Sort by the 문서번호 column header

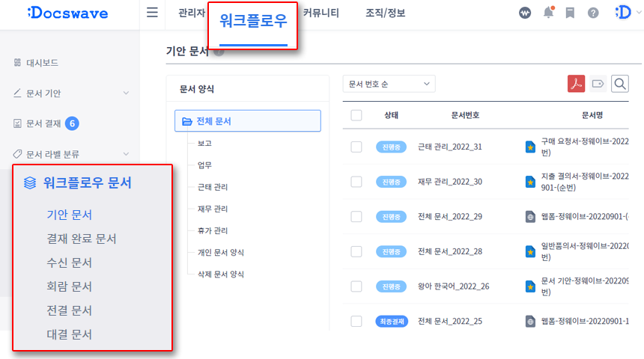tap(465, 115)
